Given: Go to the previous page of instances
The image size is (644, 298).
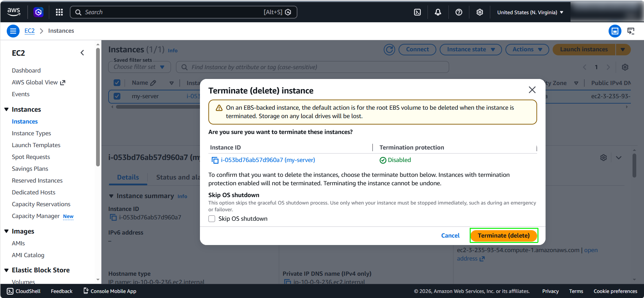Looking at the screenshot, I should [585, 67].
